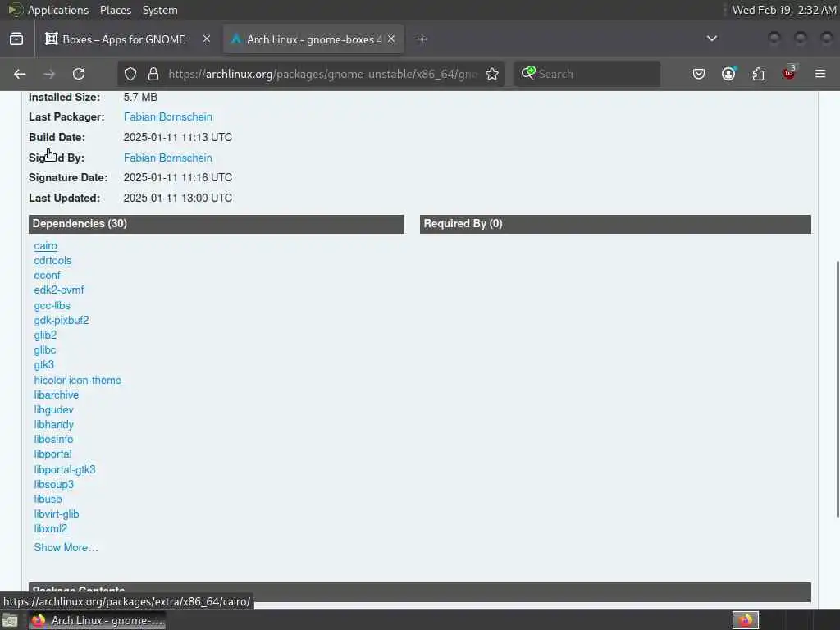
Task: Select the Arch Linux gnome-boxes tab
Action: (x=313, y=39)
